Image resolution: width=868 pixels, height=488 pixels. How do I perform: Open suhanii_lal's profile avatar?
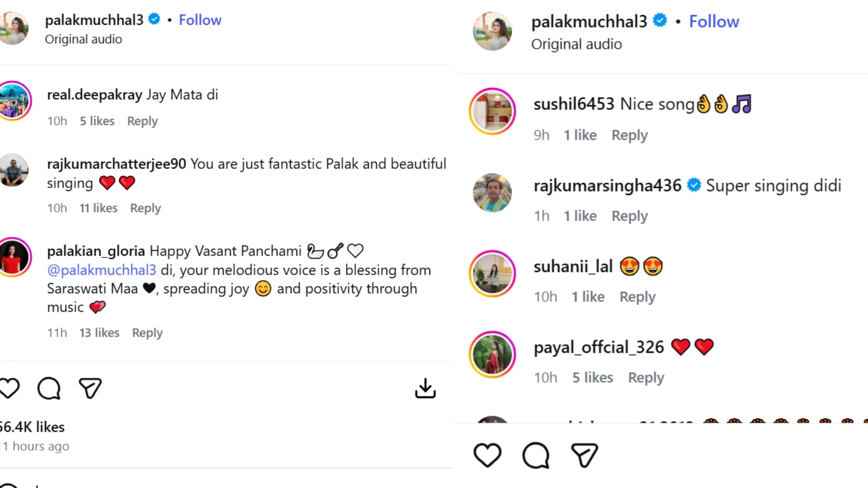[x=492, y=273]
